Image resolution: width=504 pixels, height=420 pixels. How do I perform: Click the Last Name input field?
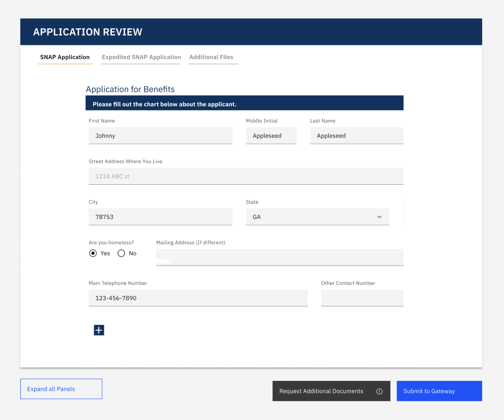point(357,136)
